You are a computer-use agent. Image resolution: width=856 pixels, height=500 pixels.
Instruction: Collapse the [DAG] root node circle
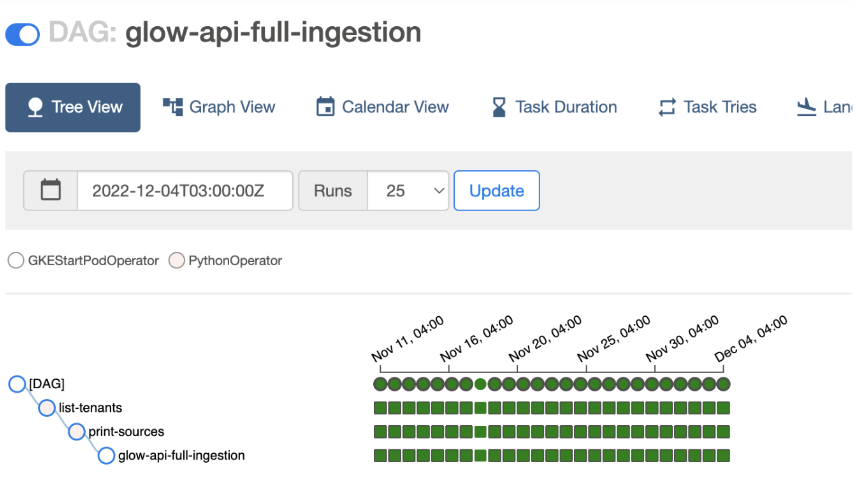[17, 384]
